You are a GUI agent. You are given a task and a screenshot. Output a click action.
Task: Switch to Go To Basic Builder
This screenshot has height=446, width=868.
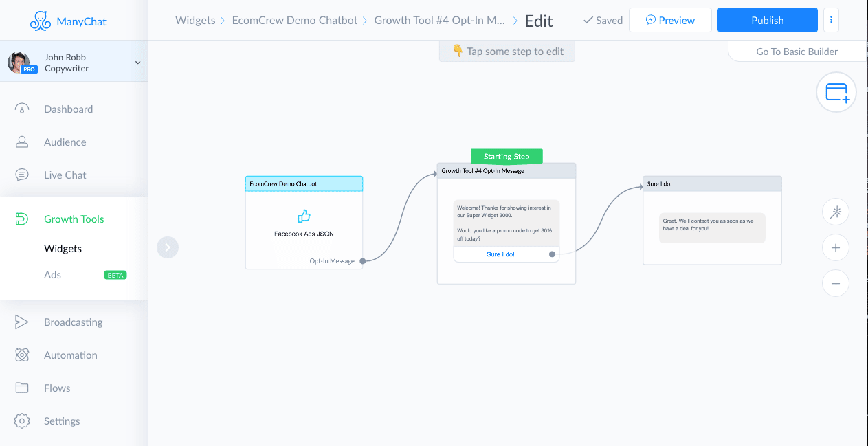click(x=797, y=52)
